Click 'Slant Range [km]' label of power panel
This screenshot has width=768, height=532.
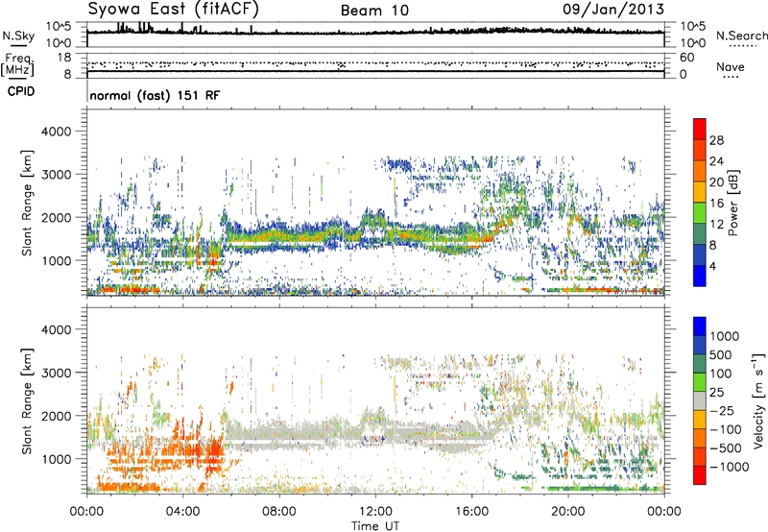(x=28, y=203)
